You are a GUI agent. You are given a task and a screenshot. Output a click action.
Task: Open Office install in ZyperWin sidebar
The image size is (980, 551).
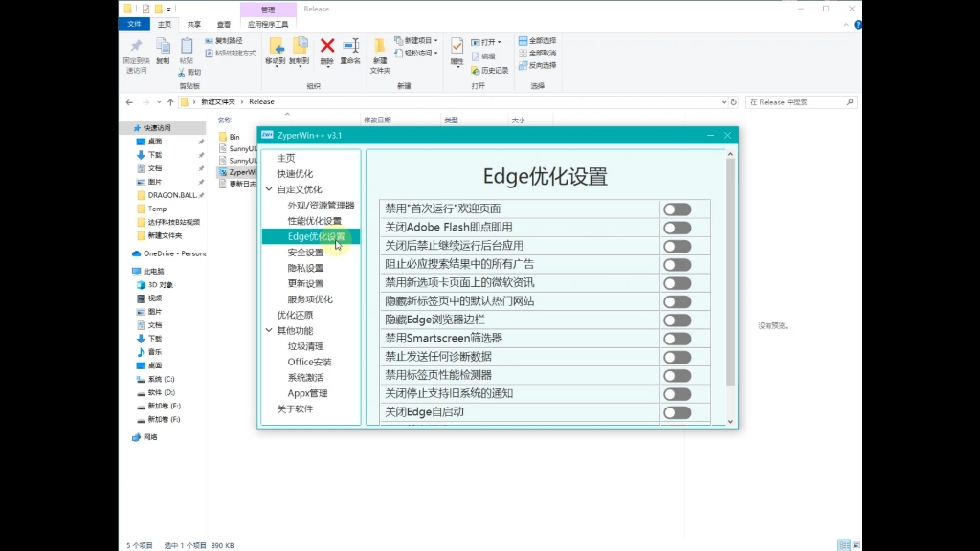(x=309, y=362)
